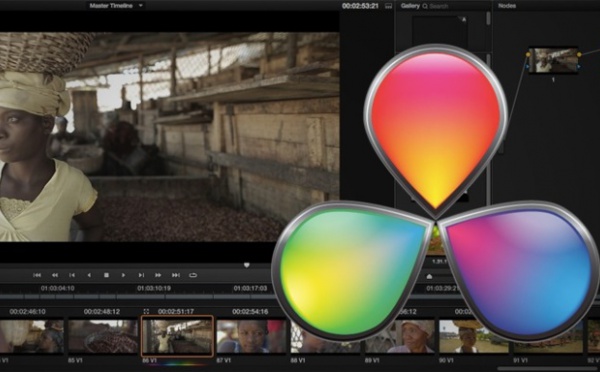
Task: Click the Gallery search magnifier icon
Action: tap(425, 6)
